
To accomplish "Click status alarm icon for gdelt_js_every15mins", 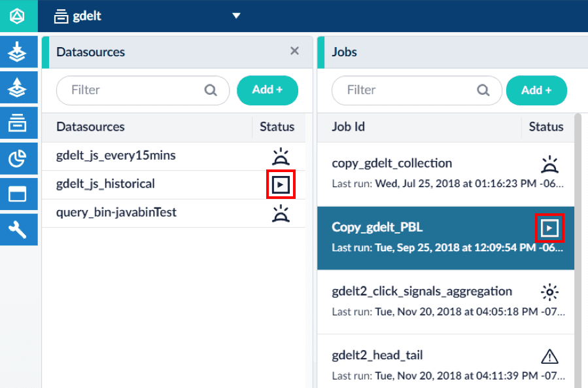I will 281,157.
